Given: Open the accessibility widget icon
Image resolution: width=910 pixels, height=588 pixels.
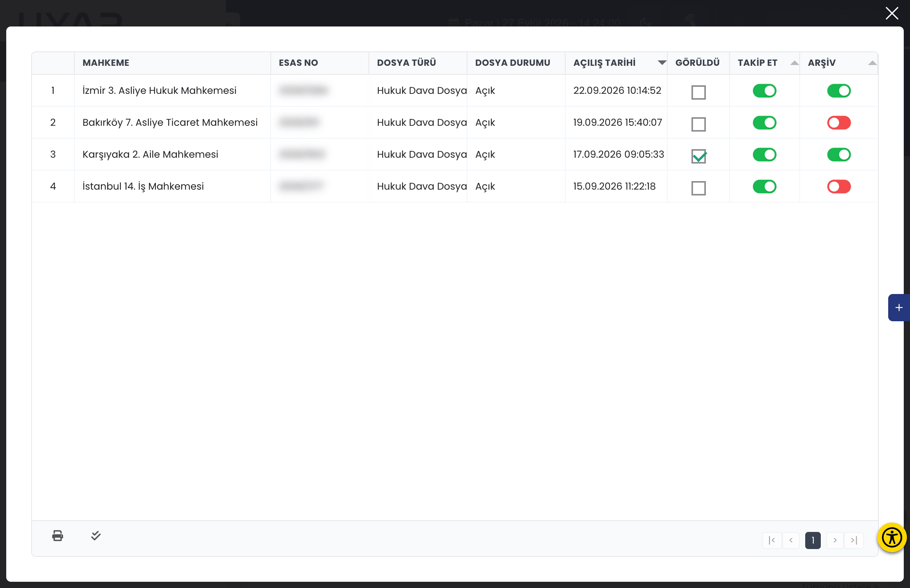Looking at the screenshot, I should [x=892, y=538].
